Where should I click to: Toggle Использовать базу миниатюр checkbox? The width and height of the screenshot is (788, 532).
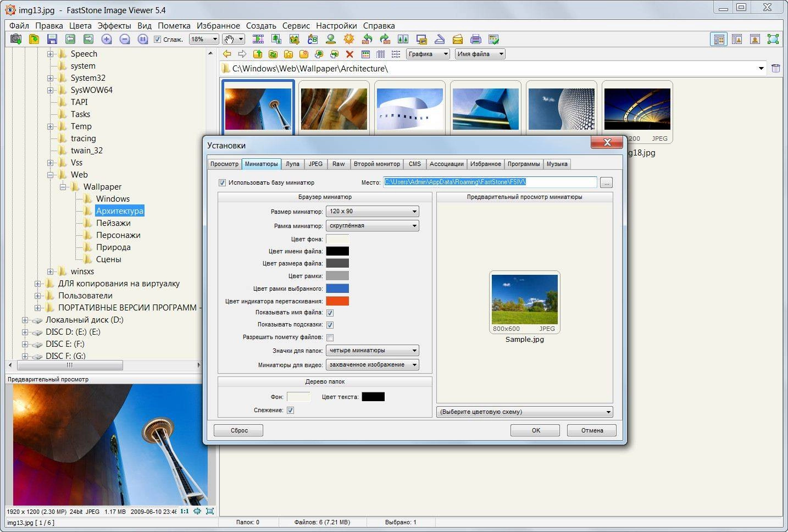223,182
